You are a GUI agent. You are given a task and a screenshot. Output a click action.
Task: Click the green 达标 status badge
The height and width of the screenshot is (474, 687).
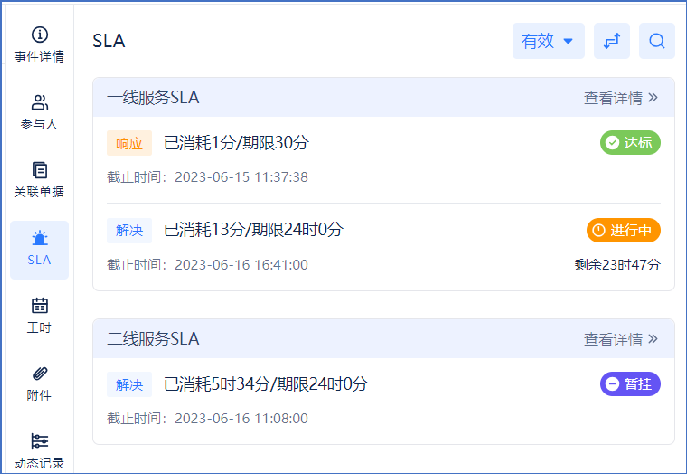pos(630,143)
